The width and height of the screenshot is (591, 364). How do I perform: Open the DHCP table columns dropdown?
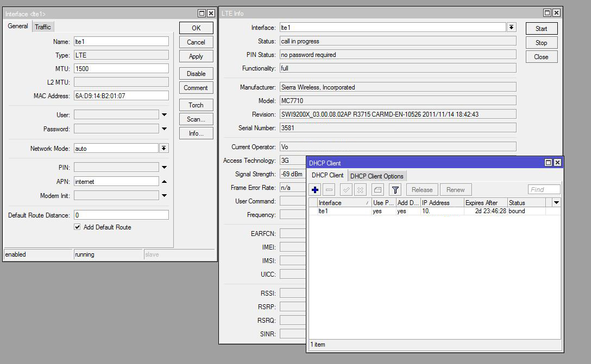click(556, 203)
